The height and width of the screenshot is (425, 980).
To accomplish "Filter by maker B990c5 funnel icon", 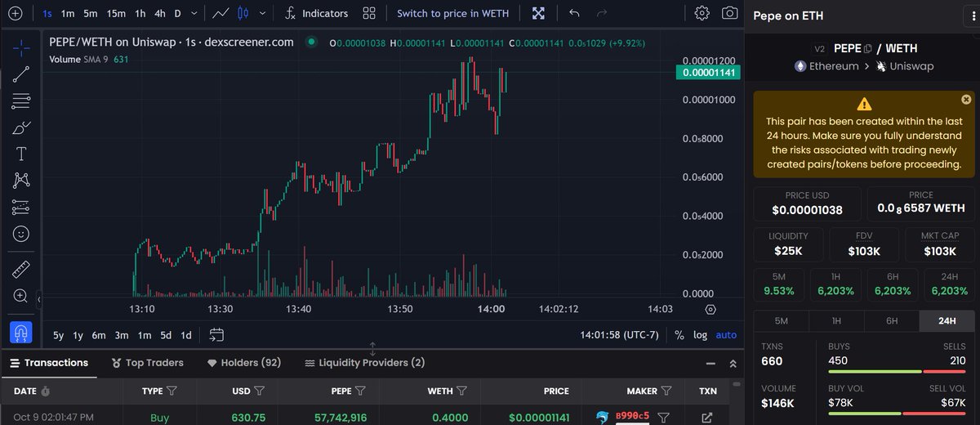I will [x=664, y=418].
